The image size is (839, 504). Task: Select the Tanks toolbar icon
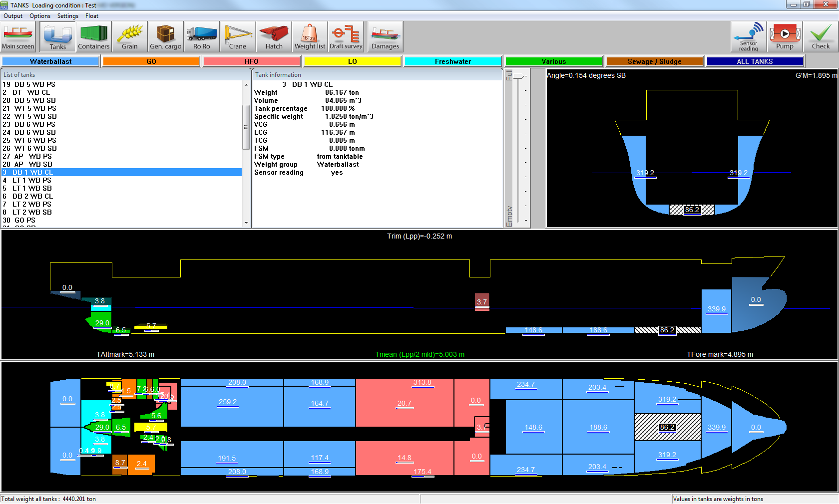pyautogui.click(x=58, y=36)
